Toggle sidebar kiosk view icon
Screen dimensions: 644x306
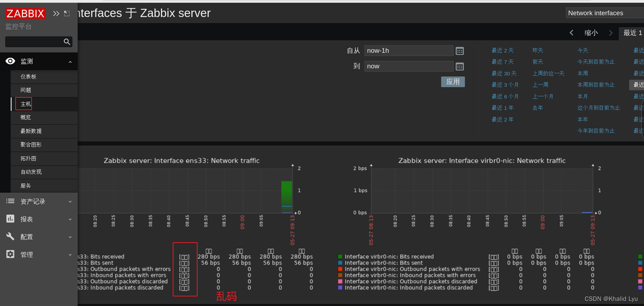(67, 13)
